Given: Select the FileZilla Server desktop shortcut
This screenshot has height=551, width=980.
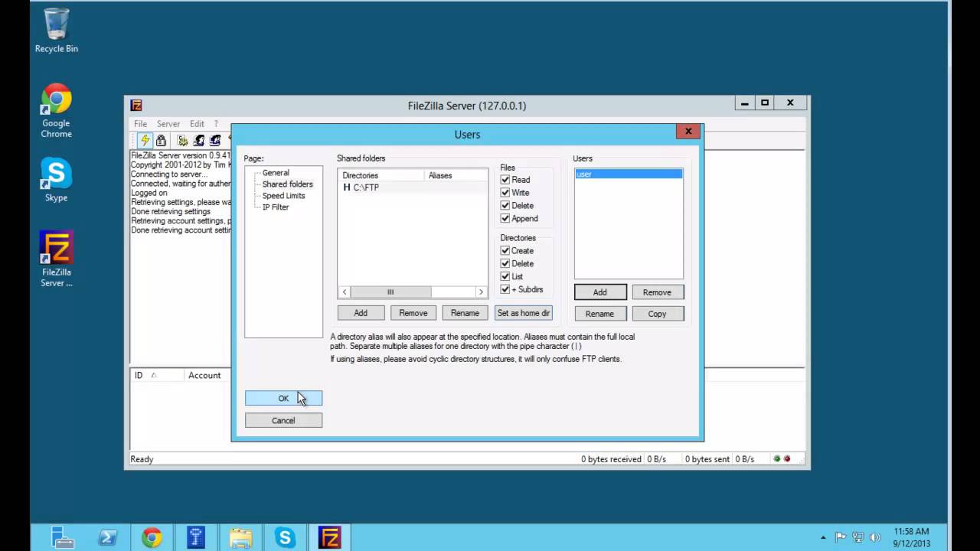Looking at the screenshot, I should tap(57, 259).
